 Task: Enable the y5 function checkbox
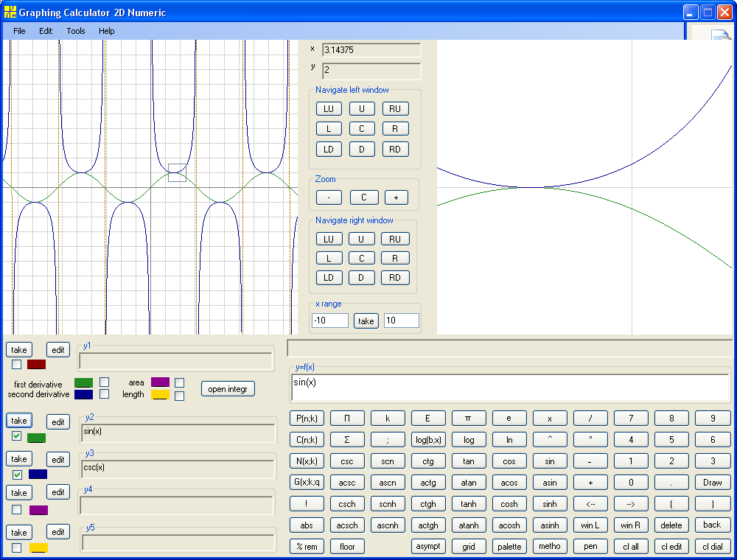click(16, 547)
